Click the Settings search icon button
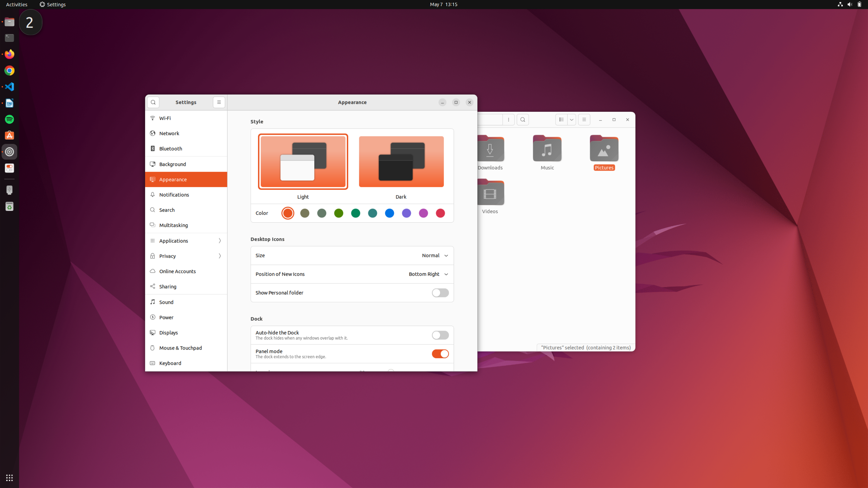The image size is (868, 488). [153, 102]
